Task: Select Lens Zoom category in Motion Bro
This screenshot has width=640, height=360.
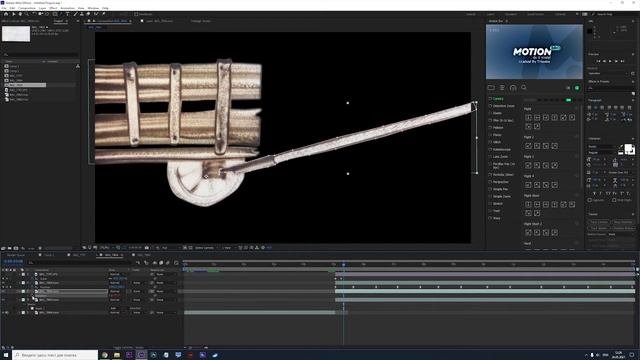Action: point(500,157)
